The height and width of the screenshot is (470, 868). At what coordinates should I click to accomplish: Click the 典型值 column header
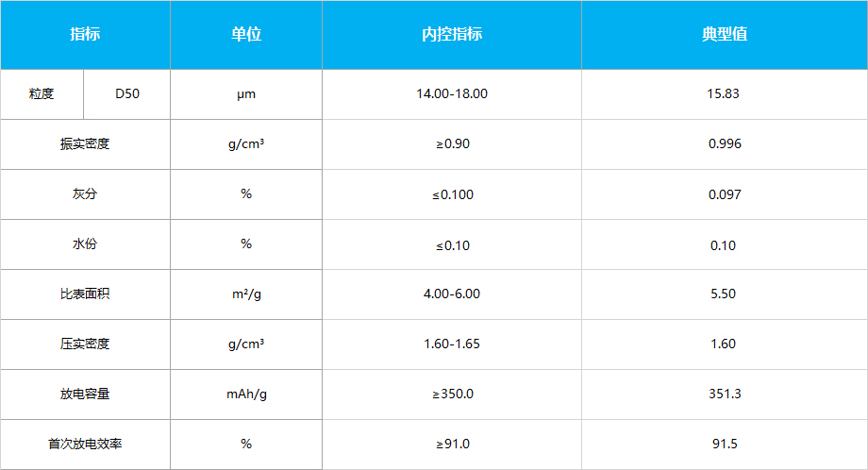click(725, 34)
